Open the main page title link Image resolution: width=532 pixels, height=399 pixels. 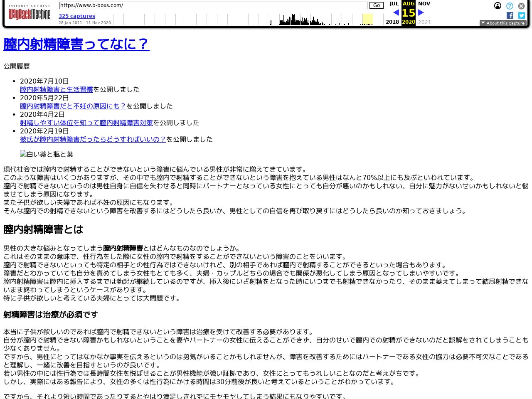pyautogui.click(x=76, y=44)
